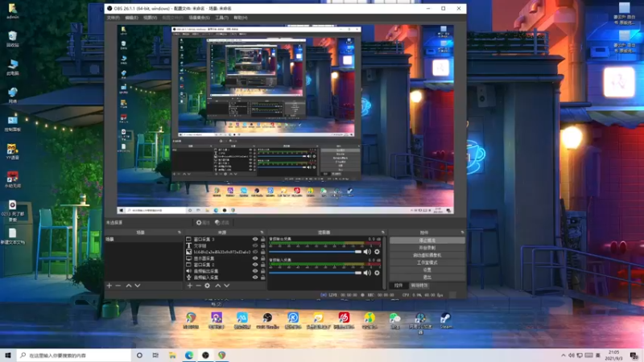Click the 工作室模式 button
The height and width of the screenshot is (362, 644).
[x=427, y=262]
